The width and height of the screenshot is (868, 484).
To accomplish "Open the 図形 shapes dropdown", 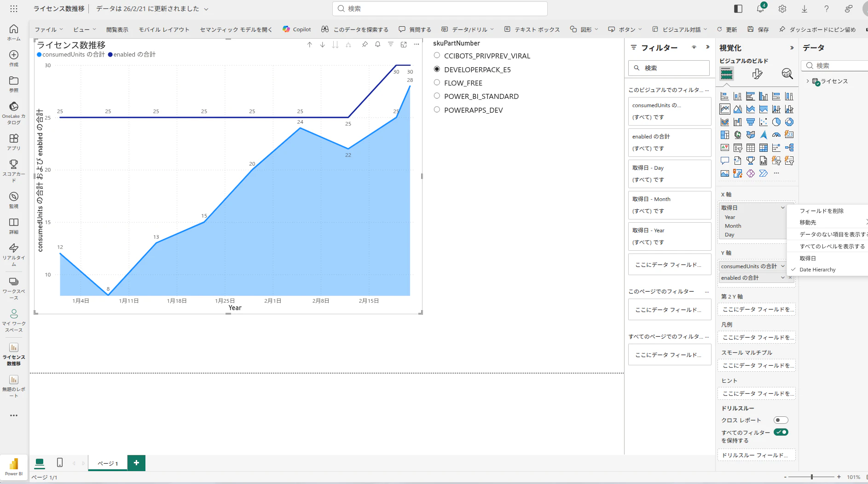I will pyautogui.click(x=584, y=29).
